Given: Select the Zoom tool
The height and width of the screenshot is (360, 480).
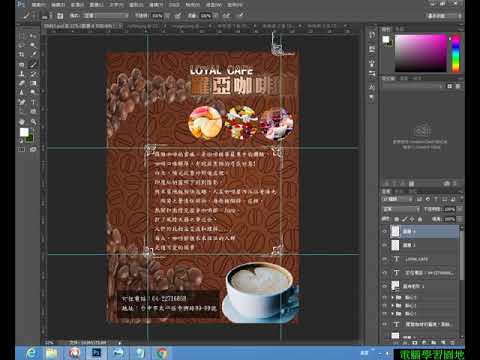Looking at the screenshot, I should click(33, 122).
